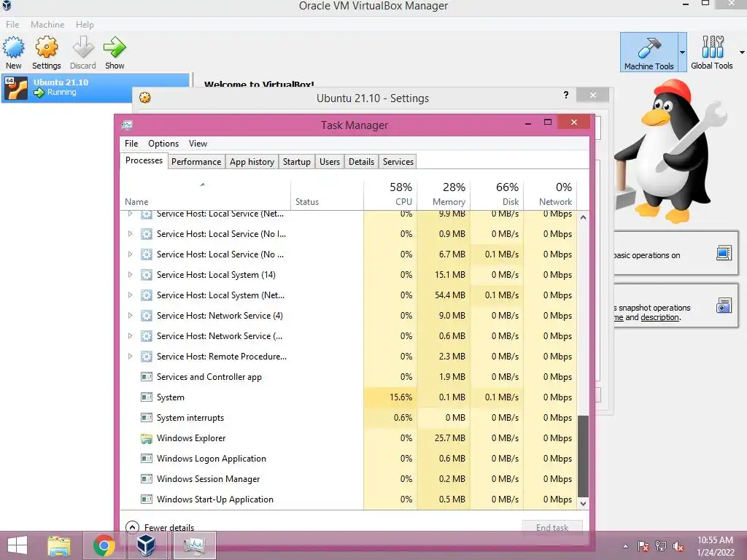This screenshot has height=560, width=747.
Task: Open the Global Tools dropdown arrow
Action: pyautogui.click(x=742, y=52)
